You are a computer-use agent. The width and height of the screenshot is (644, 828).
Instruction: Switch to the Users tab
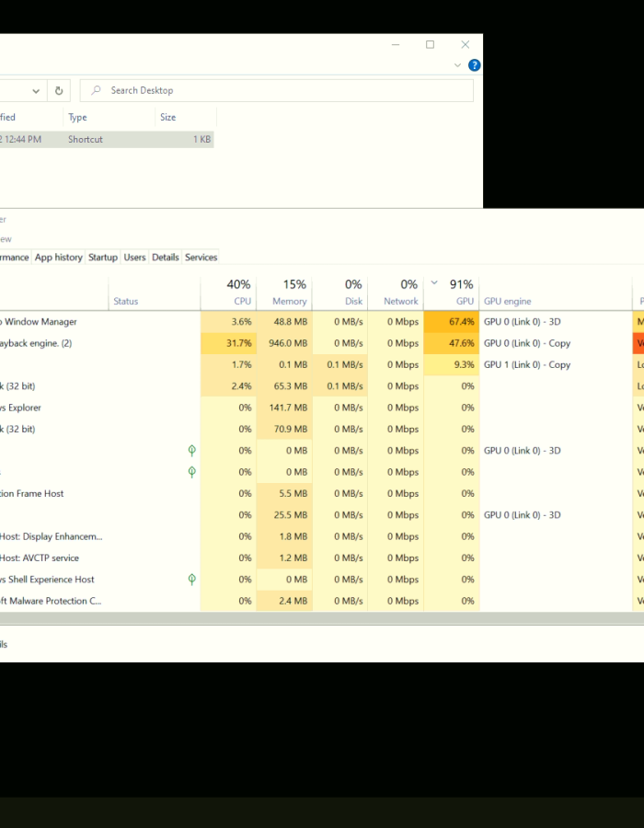[x=134, y=258]
